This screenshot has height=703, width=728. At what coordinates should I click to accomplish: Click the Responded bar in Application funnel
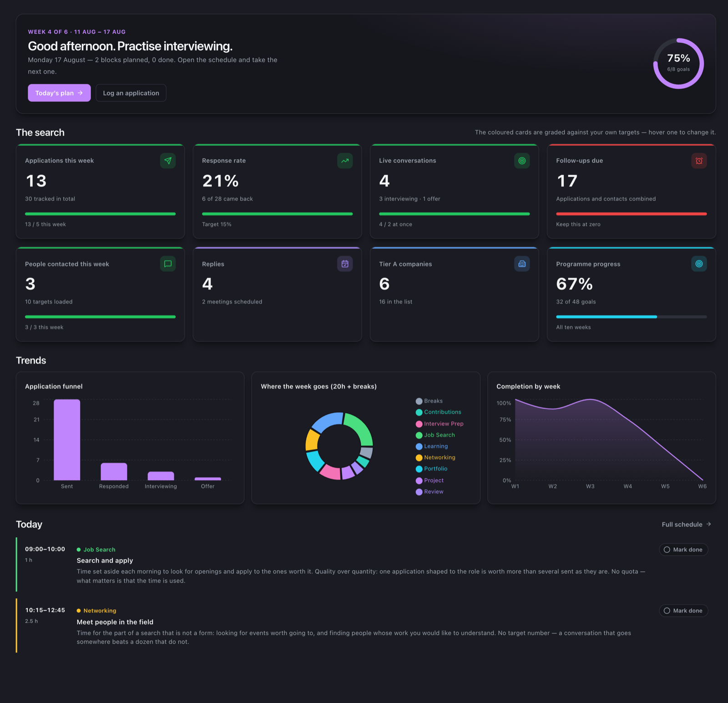click(x=114, y=472)
